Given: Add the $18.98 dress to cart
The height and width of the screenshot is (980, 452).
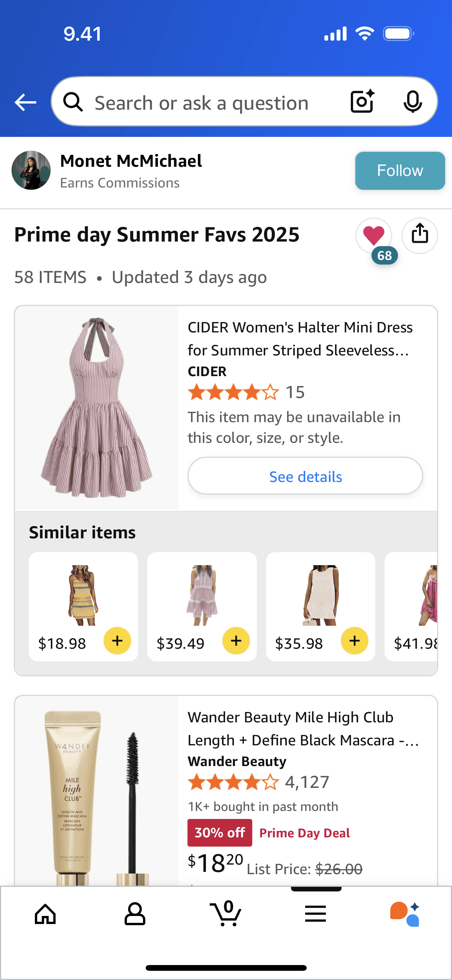Looking at the screenshot, I should point(117,641).
